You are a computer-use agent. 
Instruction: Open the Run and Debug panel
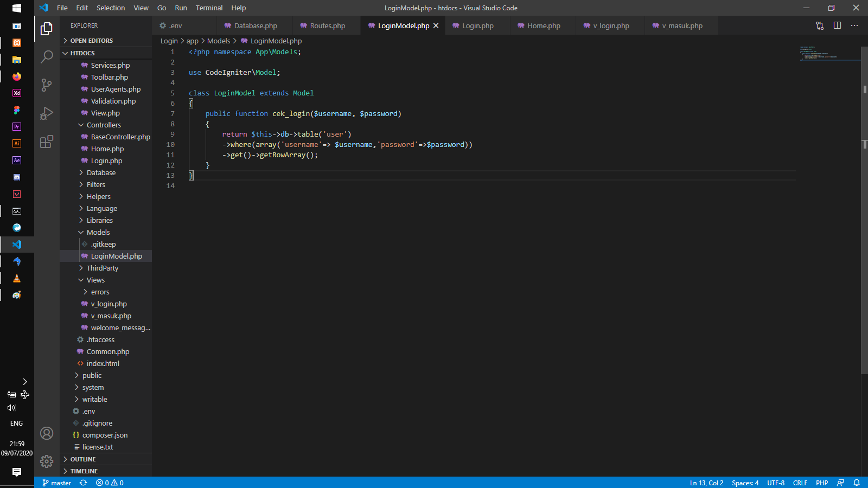[47, 113]
